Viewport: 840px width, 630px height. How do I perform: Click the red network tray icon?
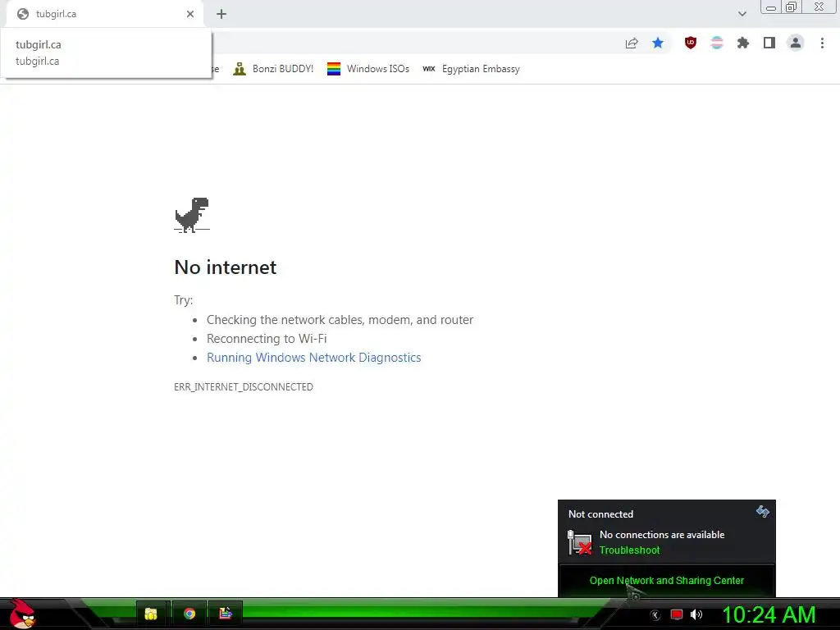coord(677,614)
